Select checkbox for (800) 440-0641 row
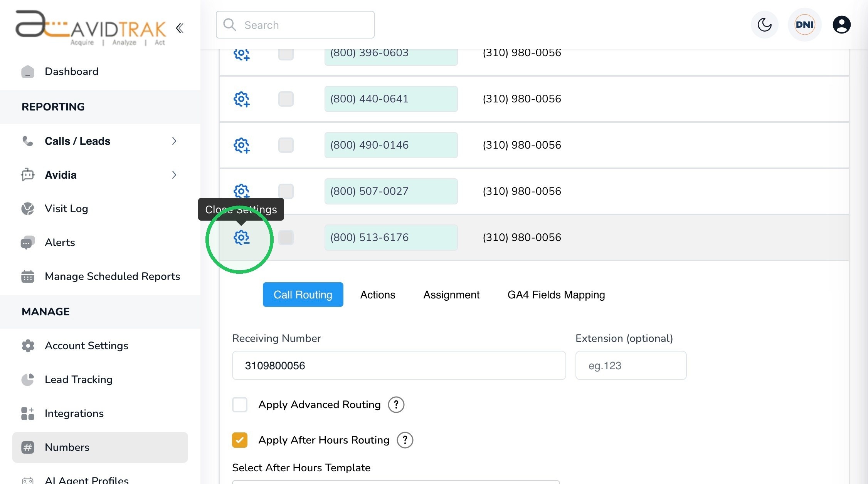868x484 pixels. (x=286, y=99)
